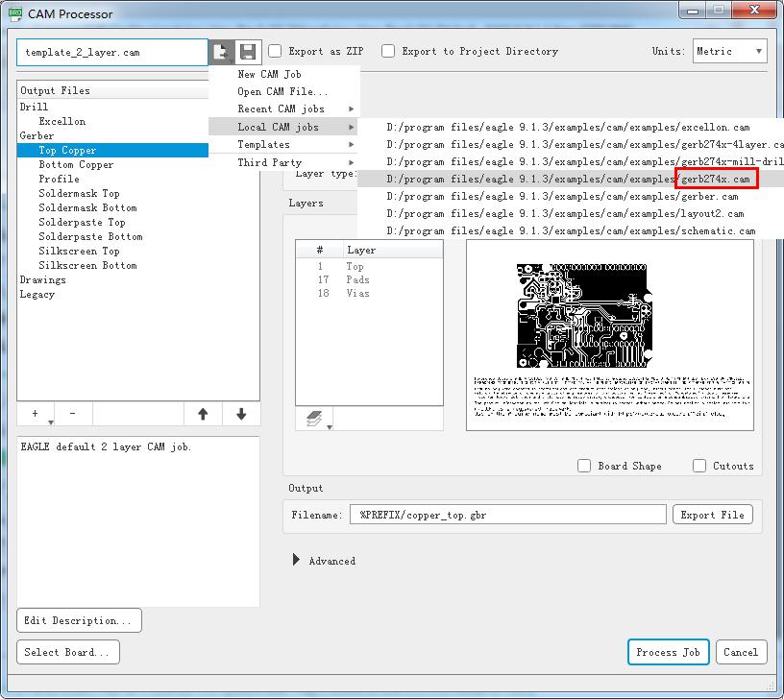Click the save CAM job floppy icon

pyautogui.click(x=248, y=52)
